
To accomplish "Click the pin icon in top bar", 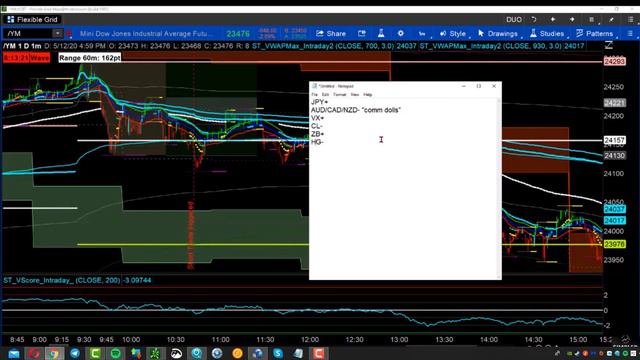I will (x=611, y=20).
